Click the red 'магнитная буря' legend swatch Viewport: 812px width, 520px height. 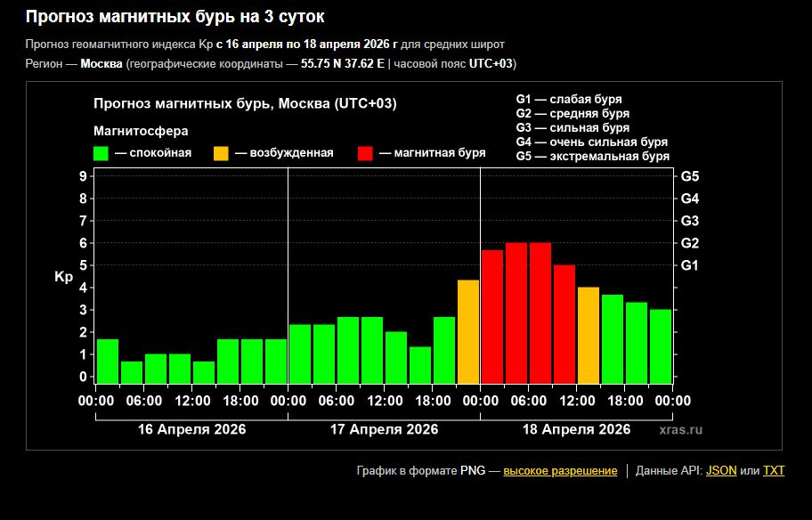coord(364,153)
